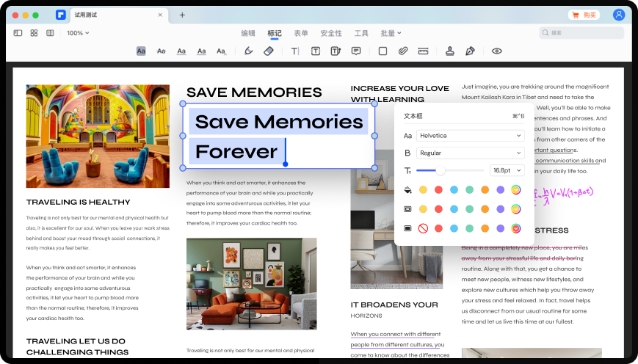Select the highlight text tool
This screenshot has height=364, width=638.
tap(141, 51)
